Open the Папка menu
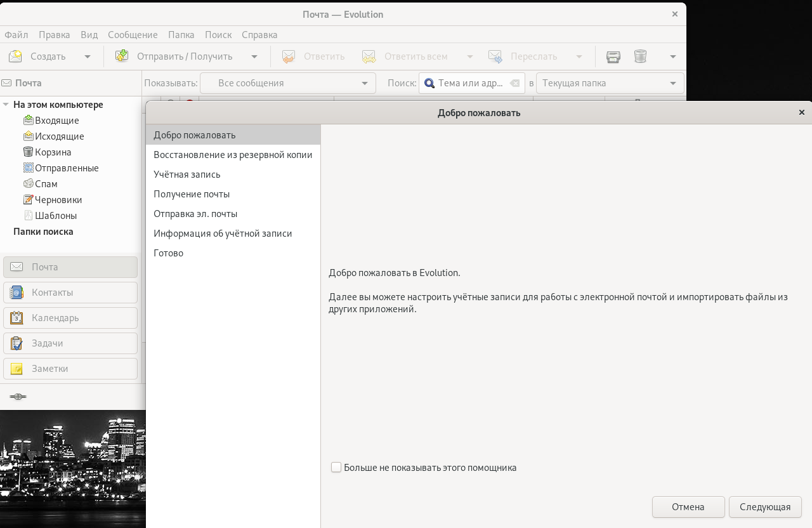The image size is (812, 528). click(x=181, y=35)
